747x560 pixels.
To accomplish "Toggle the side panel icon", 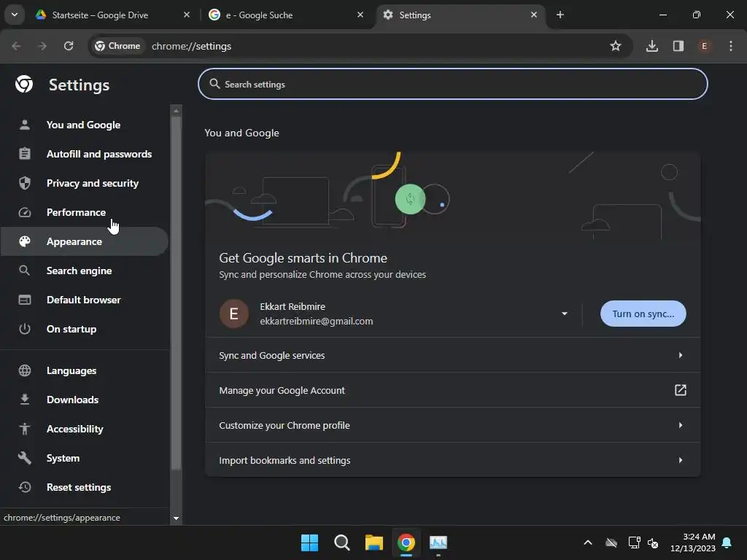I will point(678,46).
